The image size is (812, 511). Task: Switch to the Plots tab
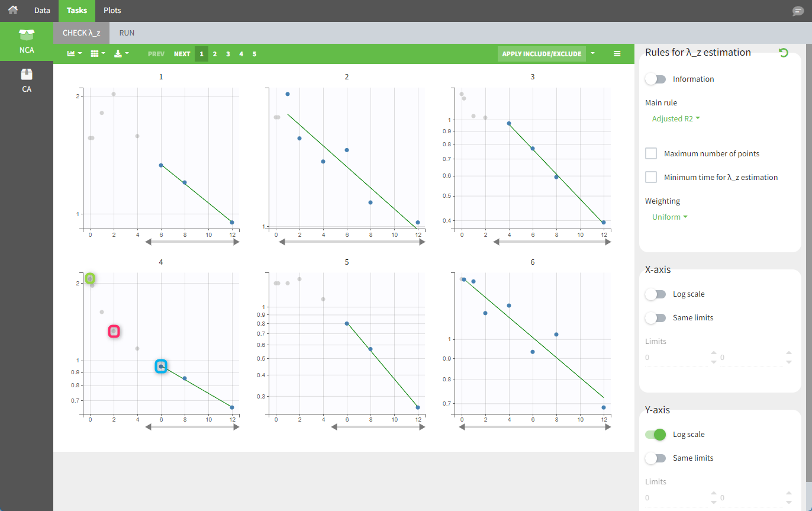[112, 11]
